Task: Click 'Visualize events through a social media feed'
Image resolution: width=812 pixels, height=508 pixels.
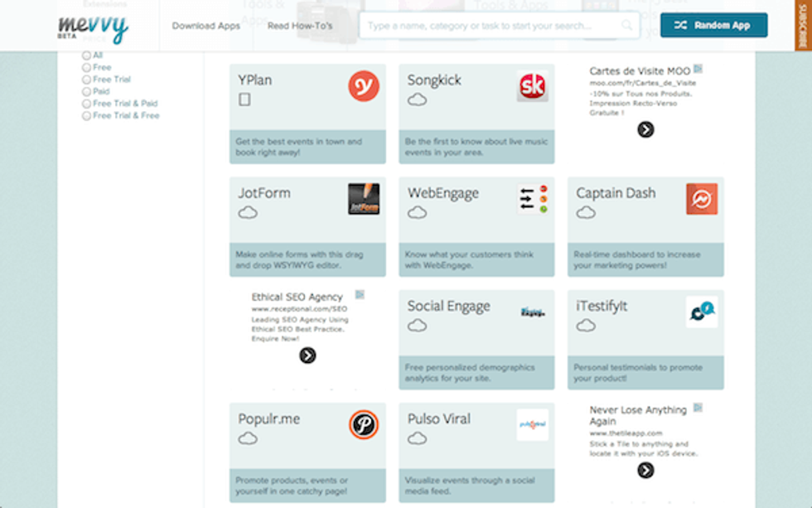Action: [x=470, y=486]
